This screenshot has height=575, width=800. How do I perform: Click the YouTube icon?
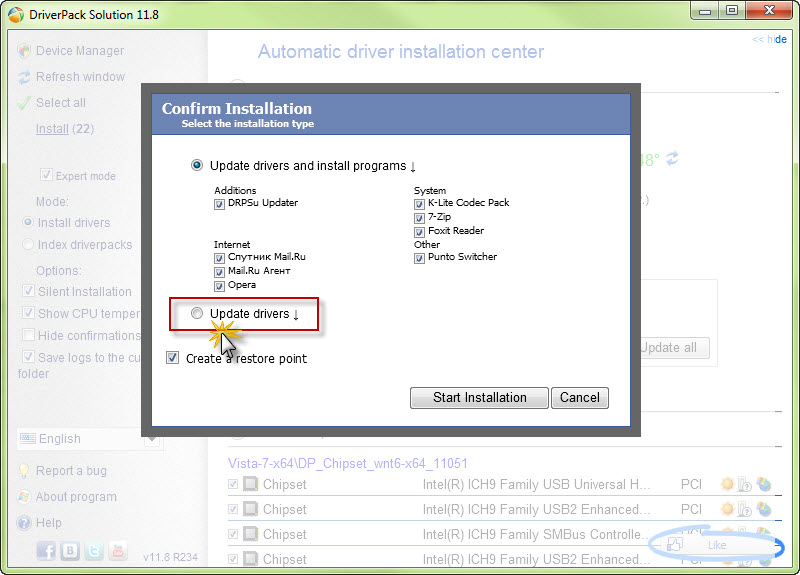(118, 551)
